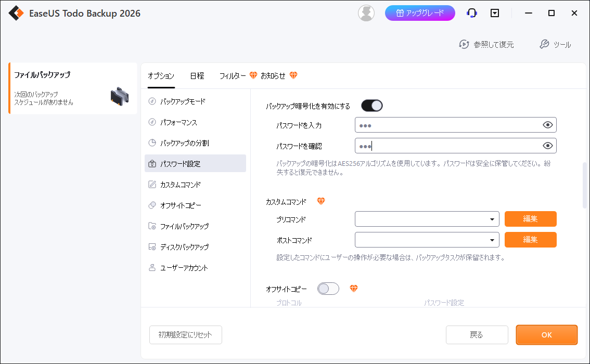
Task: Click the premium diamond beside オフサイトコピー toggle
Action: click(353, 288)
